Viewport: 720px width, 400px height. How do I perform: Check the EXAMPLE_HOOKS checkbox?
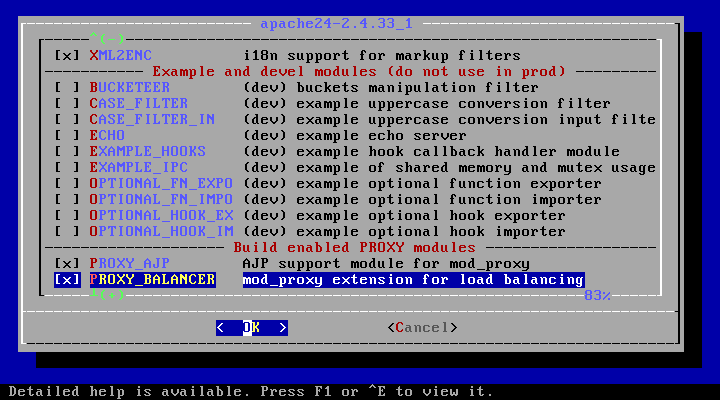(67, 152)
